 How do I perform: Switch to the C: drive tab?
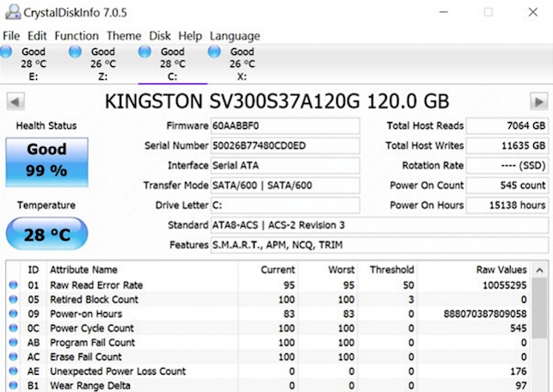pyautogui.click(x=172, y=64)
